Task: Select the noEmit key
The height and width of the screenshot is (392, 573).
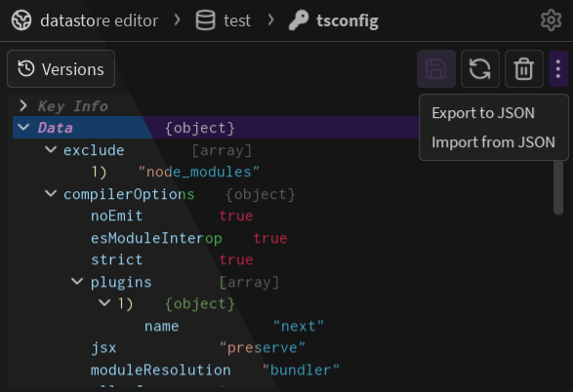Action: pyautogui.click(x=116, y=216)
